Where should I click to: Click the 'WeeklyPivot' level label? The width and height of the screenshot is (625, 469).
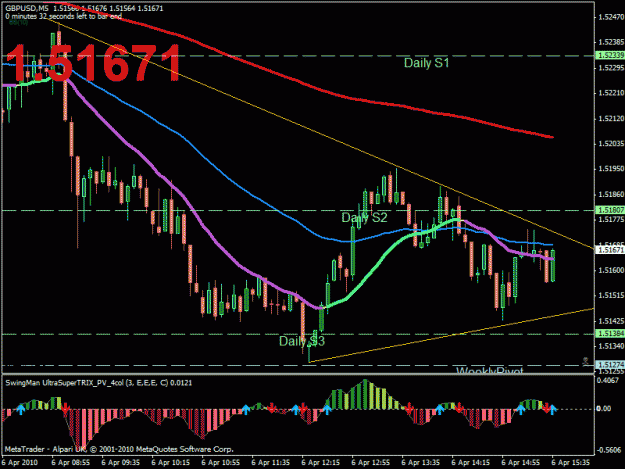[x=489, y=371]
